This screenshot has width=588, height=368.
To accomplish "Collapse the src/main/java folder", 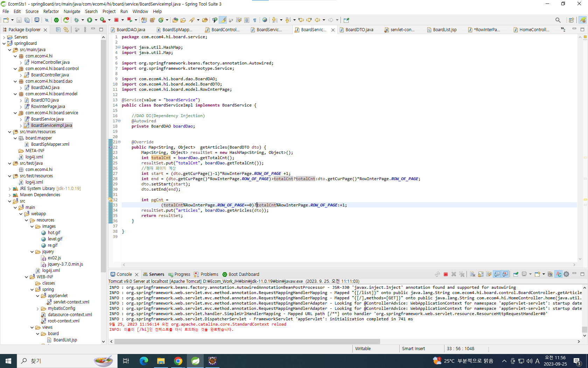I will pyautogui.click(x=9, y=50).
